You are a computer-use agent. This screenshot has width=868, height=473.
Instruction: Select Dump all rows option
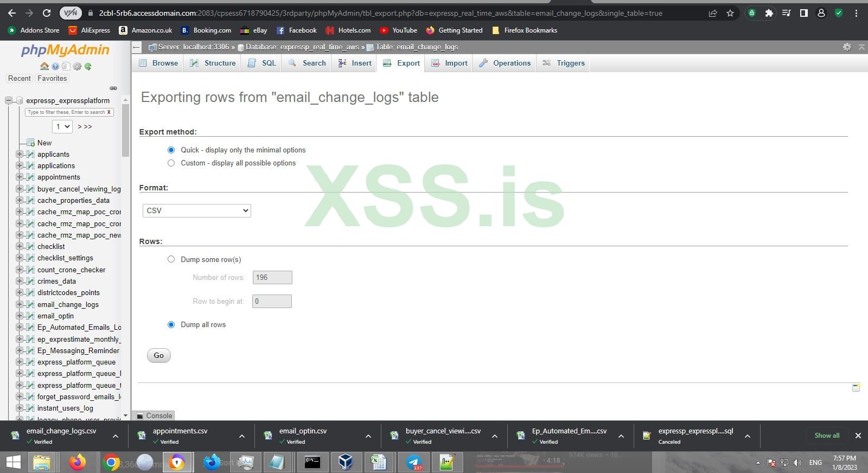[171, 324]
